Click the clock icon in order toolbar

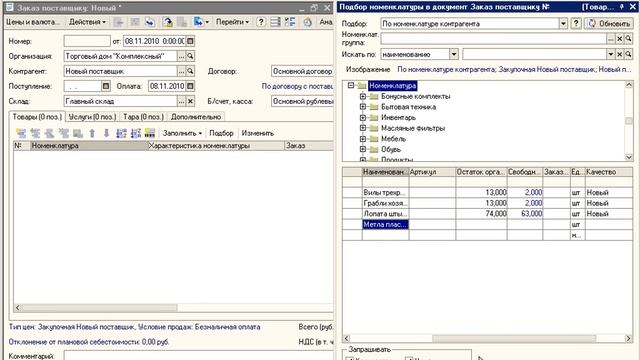click(307, 22)
